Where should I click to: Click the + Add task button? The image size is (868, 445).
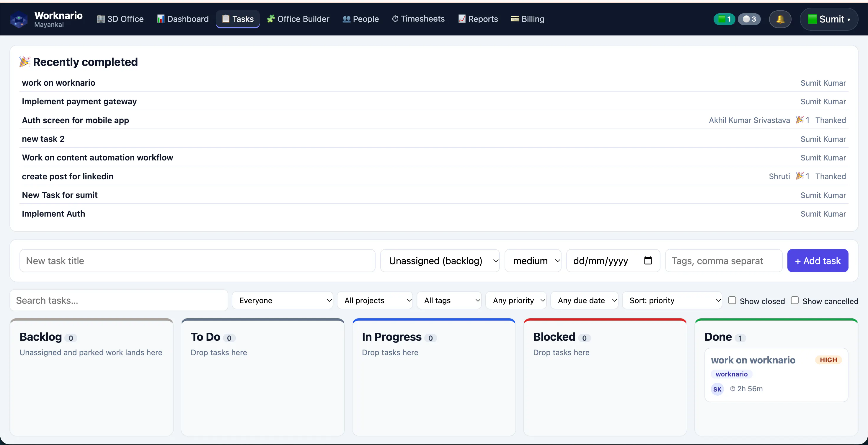[x=818, y=261]
